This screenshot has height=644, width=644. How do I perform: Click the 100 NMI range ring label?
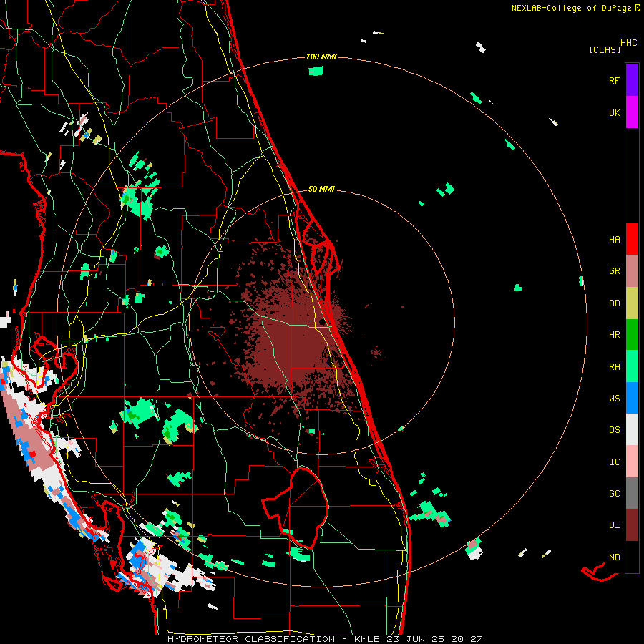click(x=321, y=57)
